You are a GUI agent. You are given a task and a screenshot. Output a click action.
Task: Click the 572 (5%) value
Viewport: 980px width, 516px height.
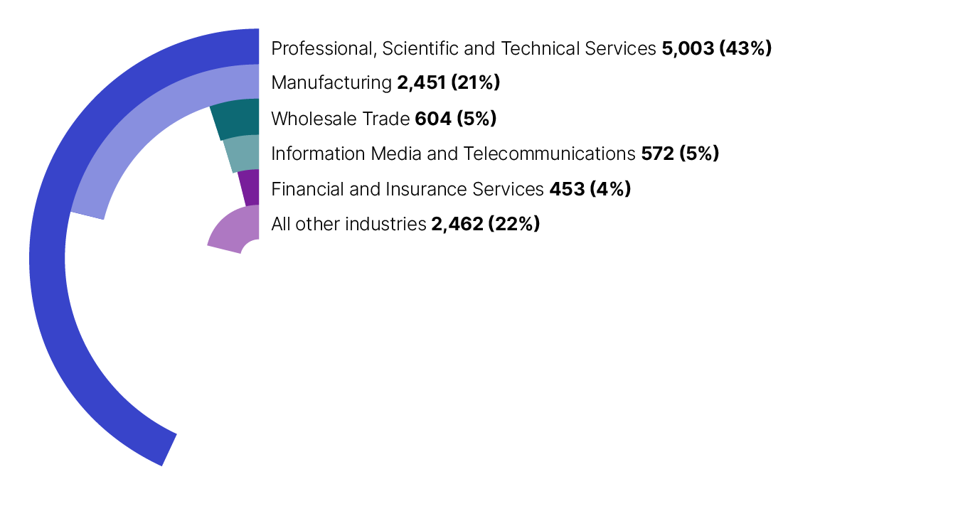point(680,154)
